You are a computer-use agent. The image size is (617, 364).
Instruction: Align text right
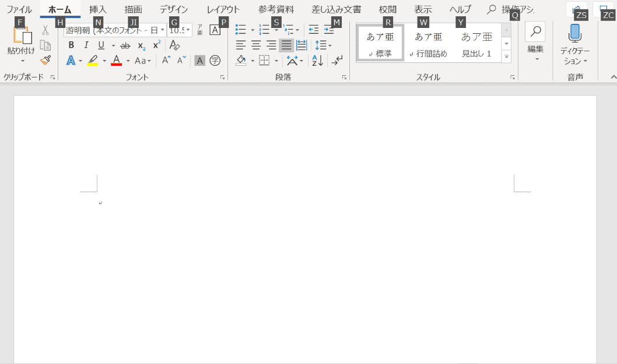pyautogui.click(x=271, y=45)
